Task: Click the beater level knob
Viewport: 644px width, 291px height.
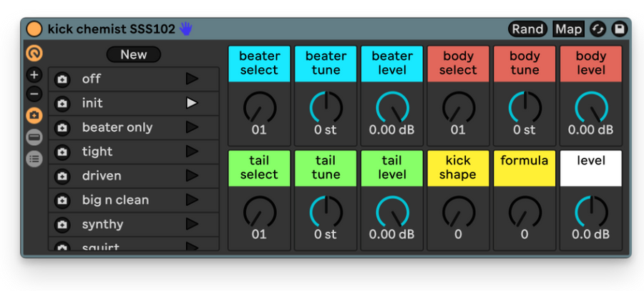Action: (392, 107)
